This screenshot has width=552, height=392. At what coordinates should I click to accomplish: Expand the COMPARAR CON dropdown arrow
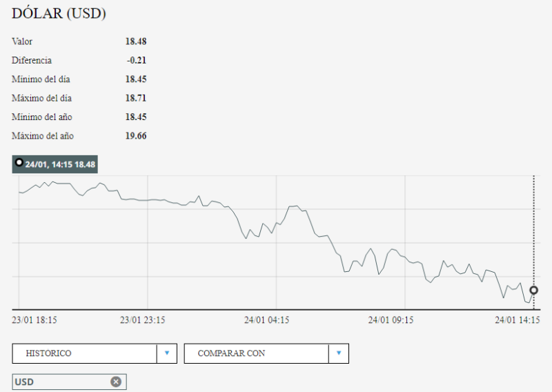(x=339, y=353)
